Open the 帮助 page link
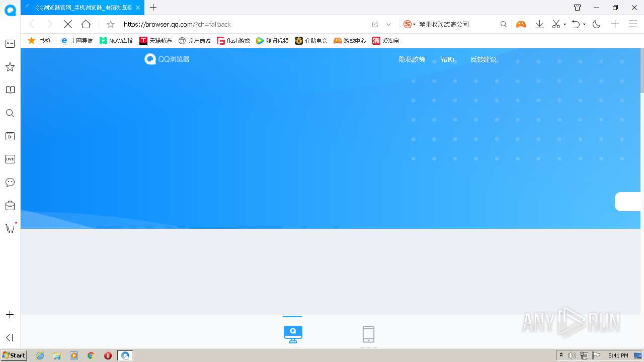The height and width of the screenshot is (362, 644). (x=447, y=59)
